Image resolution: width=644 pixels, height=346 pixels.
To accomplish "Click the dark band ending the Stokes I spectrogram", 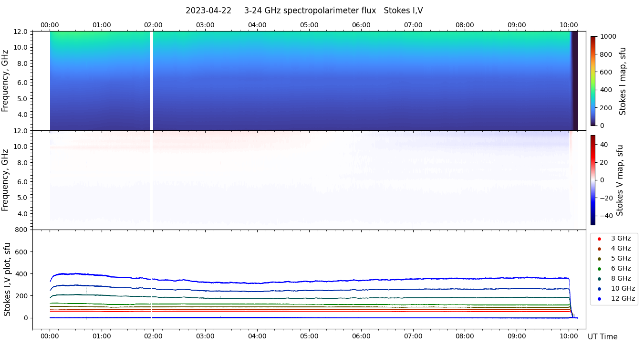I will [x=575, y=81].
